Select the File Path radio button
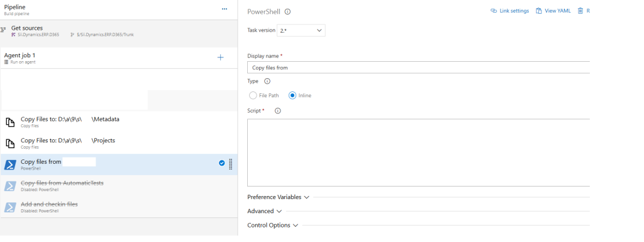This screenshot has height=242, width=644. (253, 96)
